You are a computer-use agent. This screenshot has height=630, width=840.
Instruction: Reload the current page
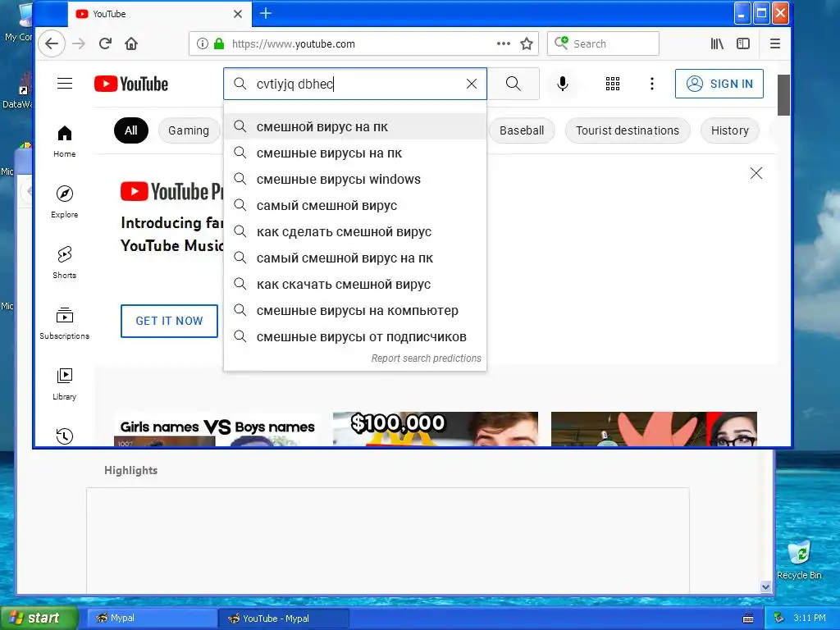point(105,44)
